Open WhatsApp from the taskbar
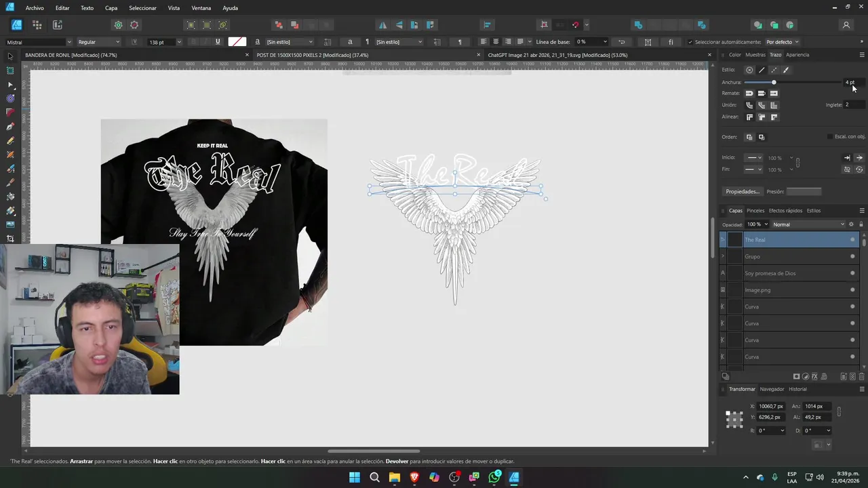 click(494, 477)
